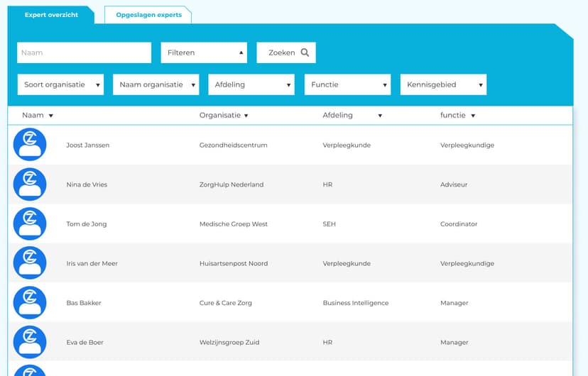
Task: Switch to Expert overzicht tab
Action: pos(51,15)
